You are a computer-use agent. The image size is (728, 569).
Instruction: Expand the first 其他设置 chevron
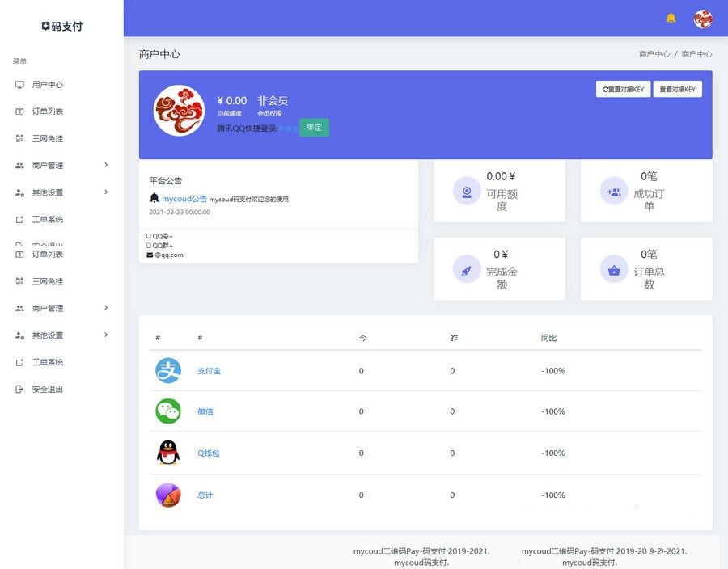tap(106, 192)
